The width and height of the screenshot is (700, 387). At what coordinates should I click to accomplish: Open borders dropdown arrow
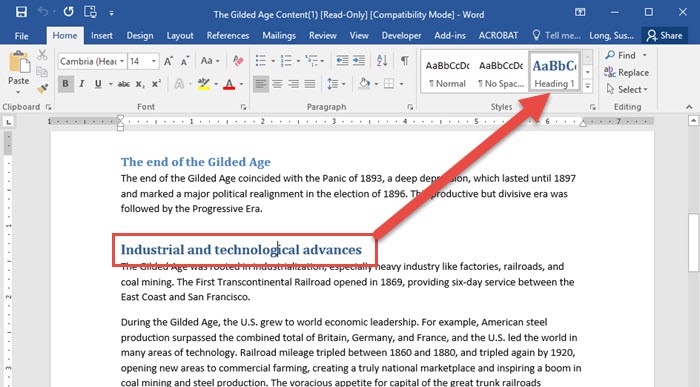pyautogui.click(x=401, y=84)
